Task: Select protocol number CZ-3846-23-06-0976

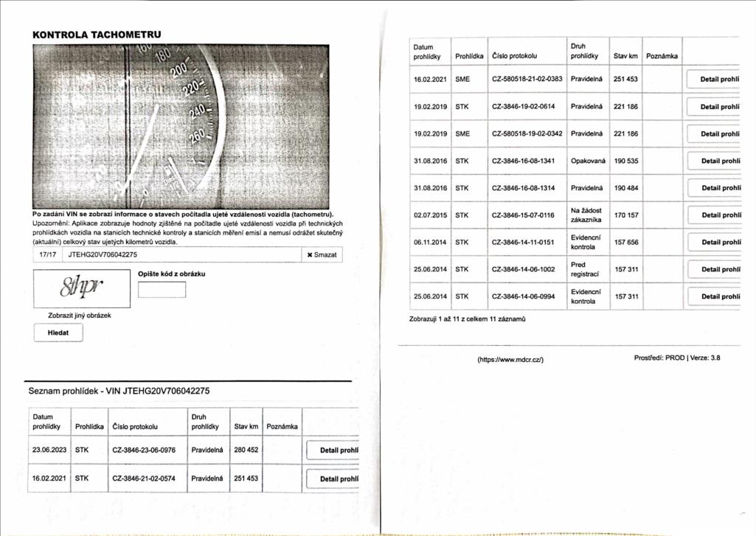Action: point(144,450)
